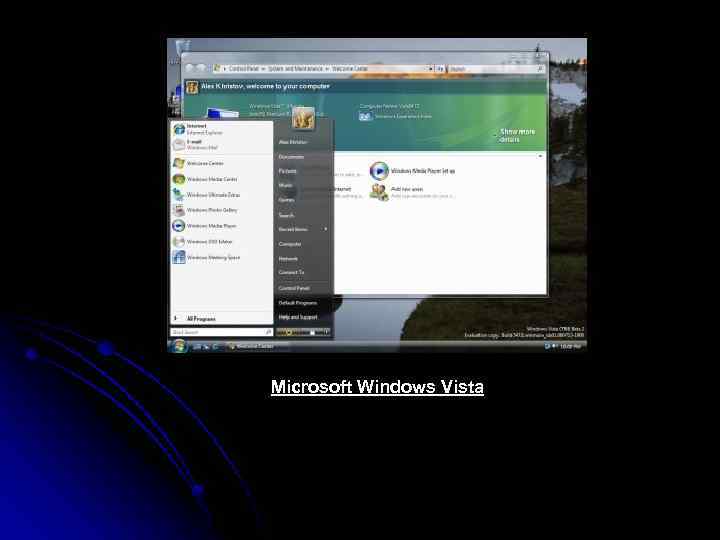Click Windows Media Player Set up icon

(379, 171)
